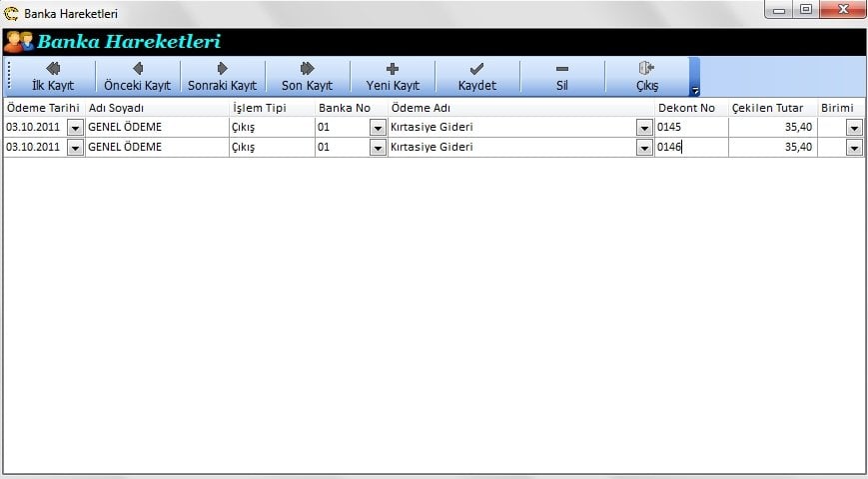Select first row Adı Soyadı GENEL ÖDEME cell
Viewport: 868px width, 479px height.
(x=157, y=128)
